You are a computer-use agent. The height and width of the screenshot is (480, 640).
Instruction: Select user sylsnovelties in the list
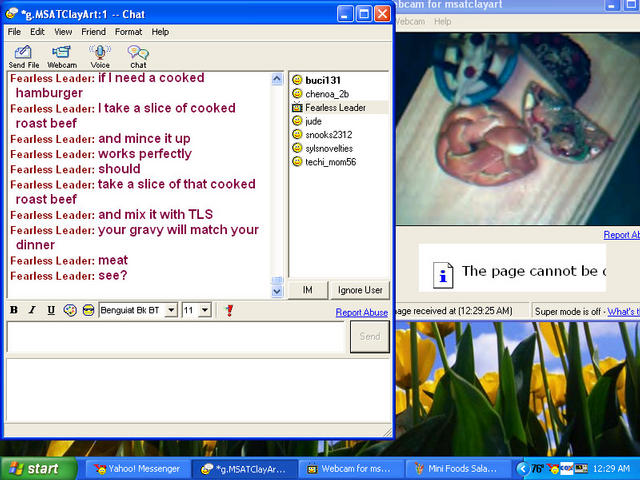click(x=329, y=149)
